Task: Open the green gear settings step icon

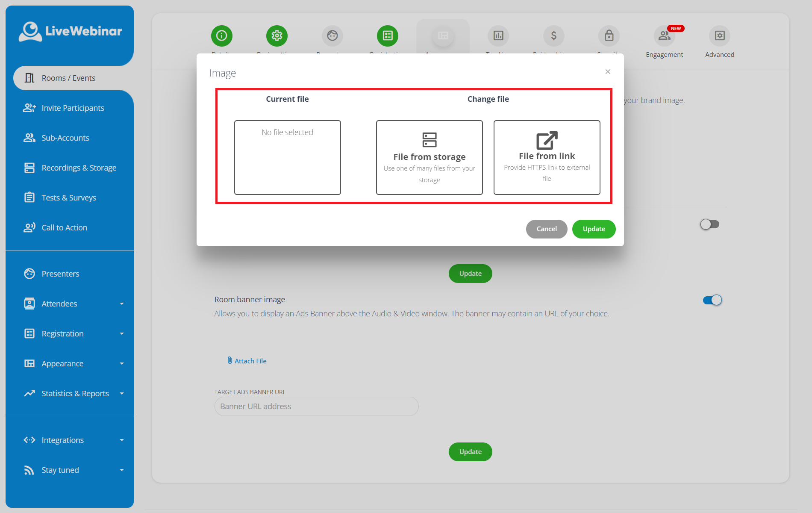Action: click(277, 35)
